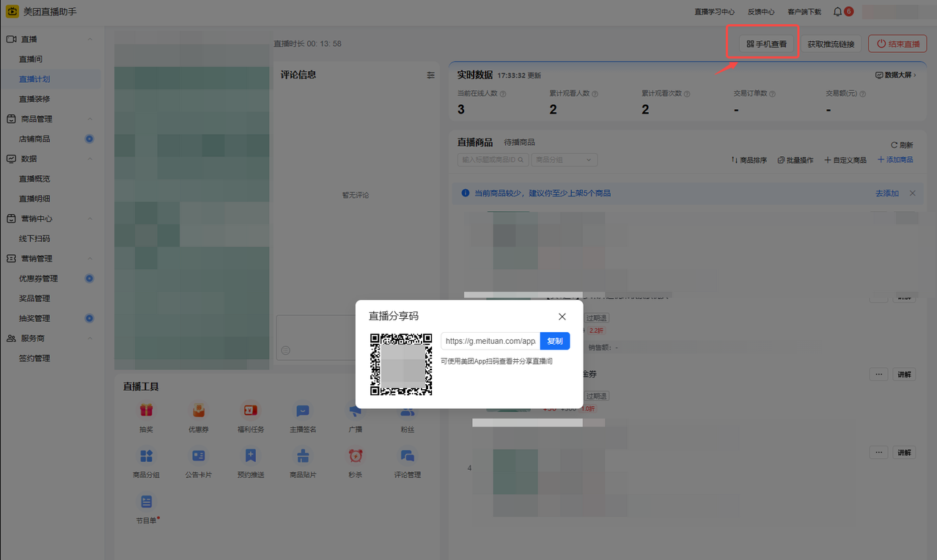Open the 预约推送 bookmark tool

coord(251,456)
